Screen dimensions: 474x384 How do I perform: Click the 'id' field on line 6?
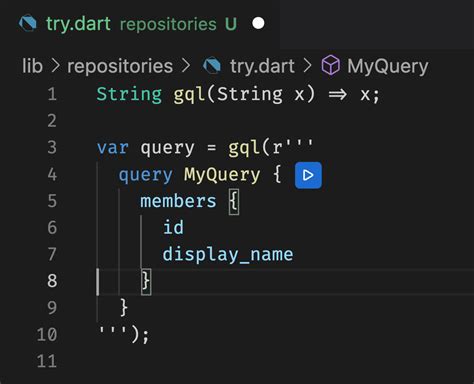click(173, 228)
